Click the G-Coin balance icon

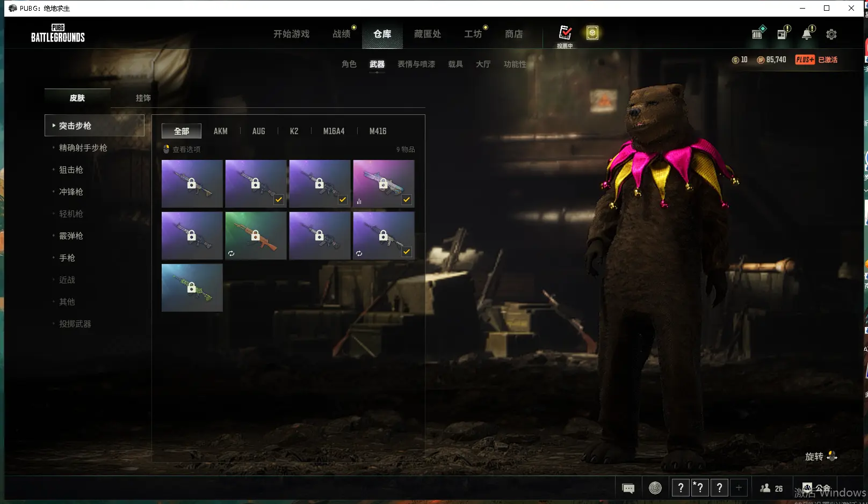click(x=735, y=60)
